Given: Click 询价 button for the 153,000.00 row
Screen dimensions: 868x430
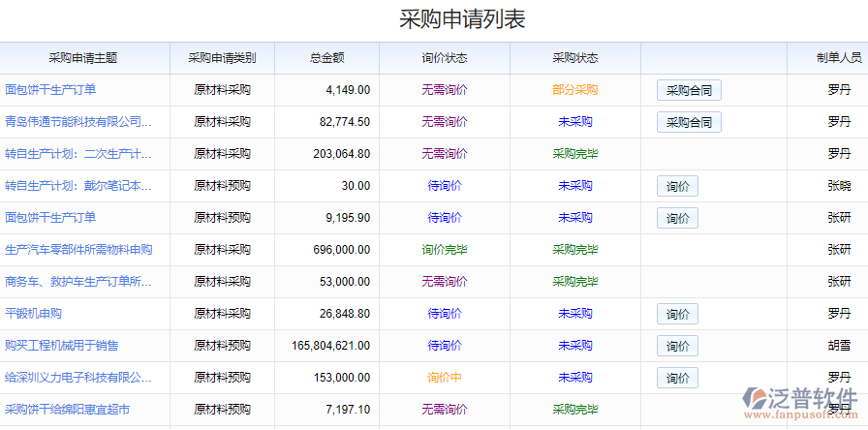Looking at the screenshot, I should [x=677, y=378].
